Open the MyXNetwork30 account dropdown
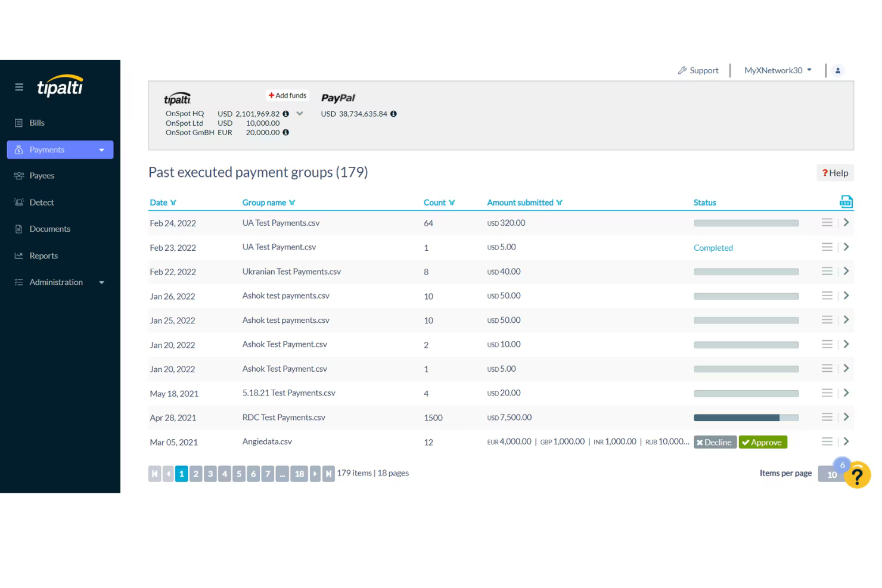The height and width of the screenshot is (588, 882). [809, 70]
